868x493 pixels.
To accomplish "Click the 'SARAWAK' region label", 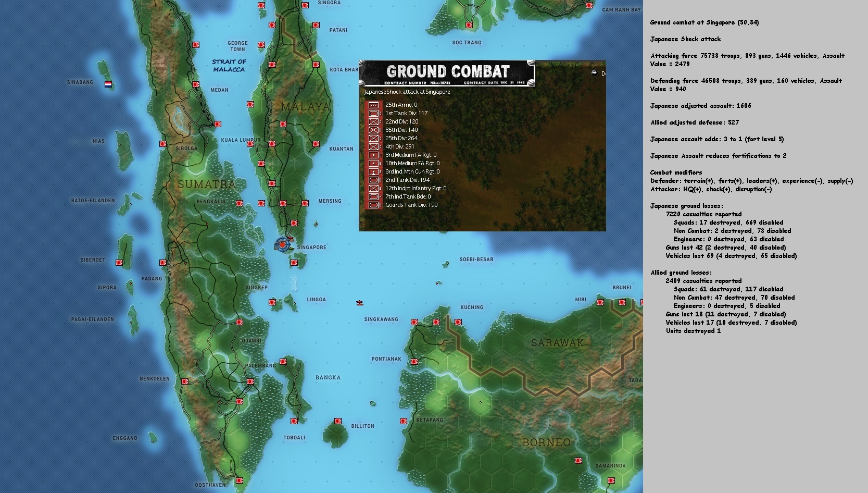I will [557, 343].
